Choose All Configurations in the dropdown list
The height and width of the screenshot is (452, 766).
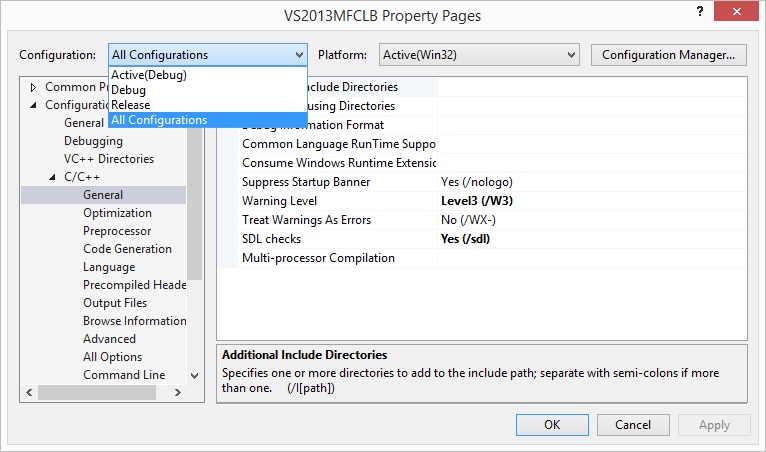208,120
